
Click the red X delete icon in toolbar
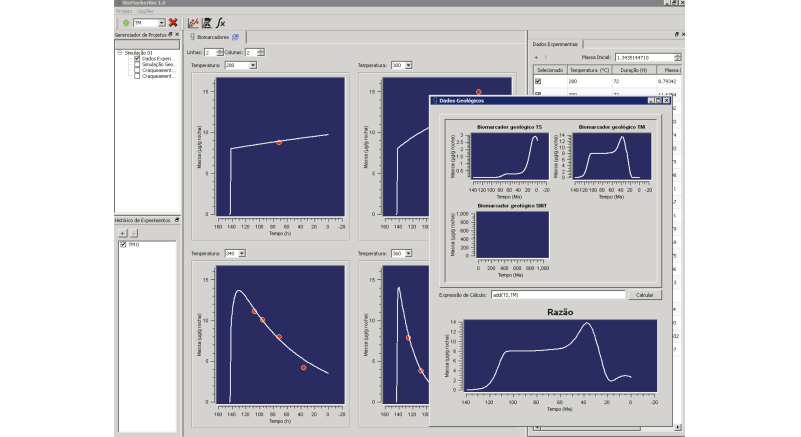coord(173,22)
